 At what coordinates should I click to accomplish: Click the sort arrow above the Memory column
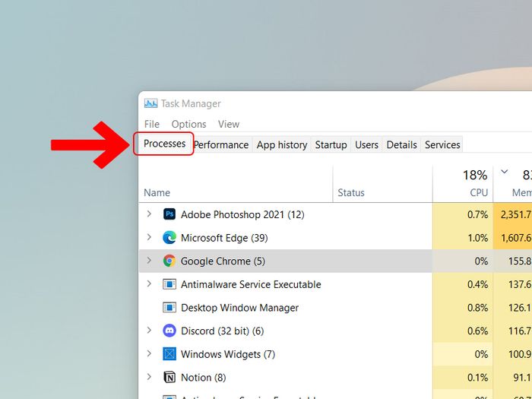pos(505,172)
